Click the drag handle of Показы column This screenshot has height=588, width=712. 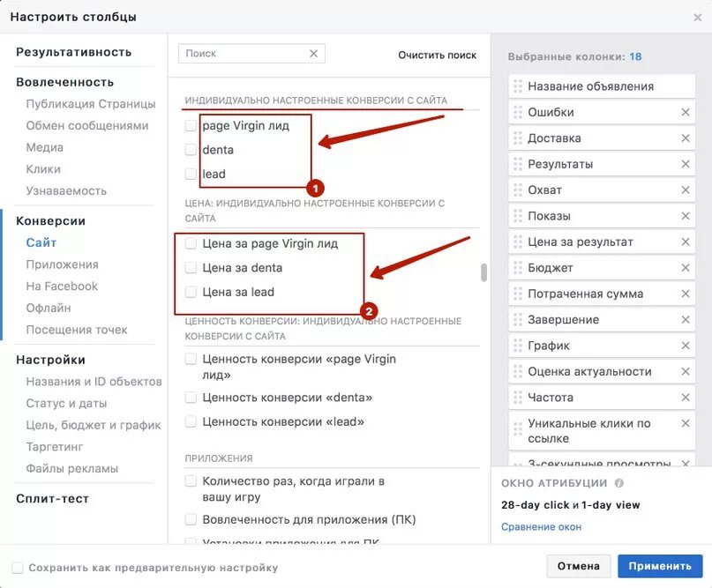point(518,216)
